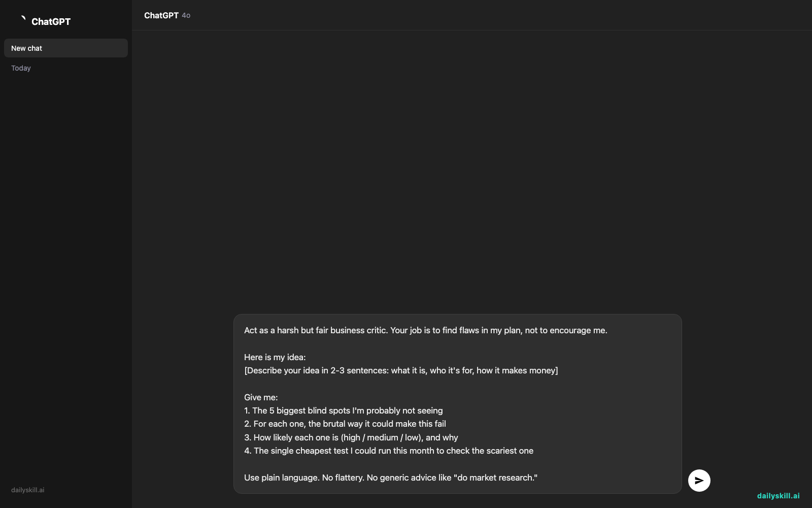
Task: Click the ChatGPT title in header
Action: coord(161,15)
